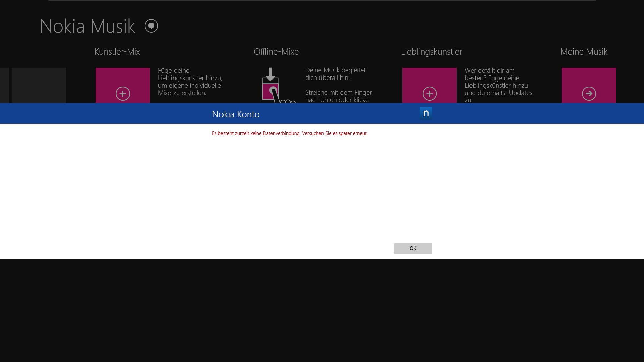The image size is (644, 362).
Task: Add favorite via Lieblingskünstler plus icon
Action: click(x=429, y=93)
